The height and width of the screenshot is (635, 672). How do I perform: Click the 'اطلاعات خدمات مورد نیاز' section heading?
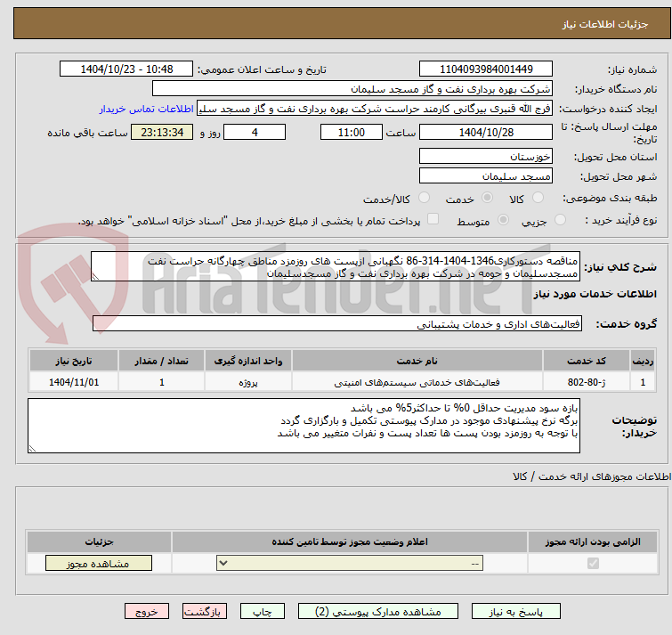point(595,294)
